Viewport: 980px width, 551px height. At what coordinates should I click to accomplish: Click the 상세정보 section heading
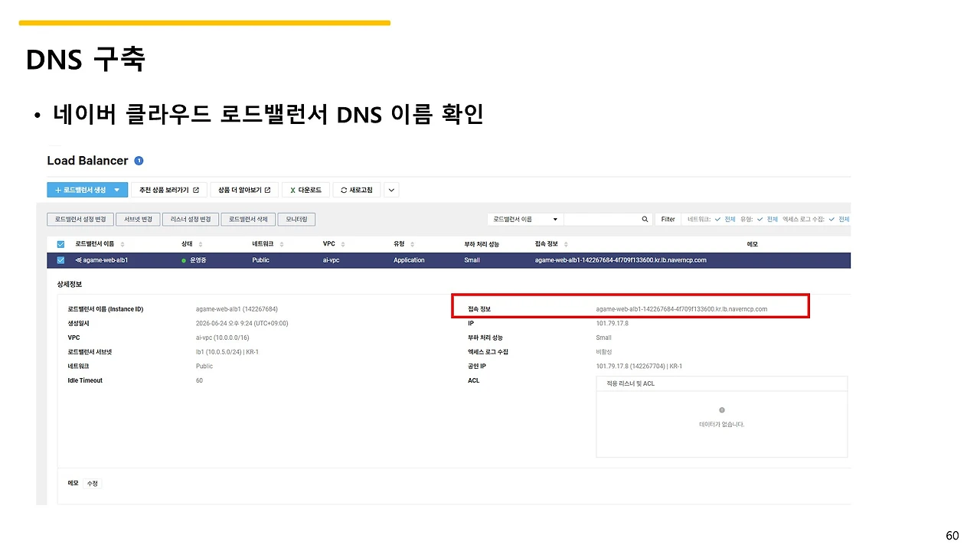point(69,284)
